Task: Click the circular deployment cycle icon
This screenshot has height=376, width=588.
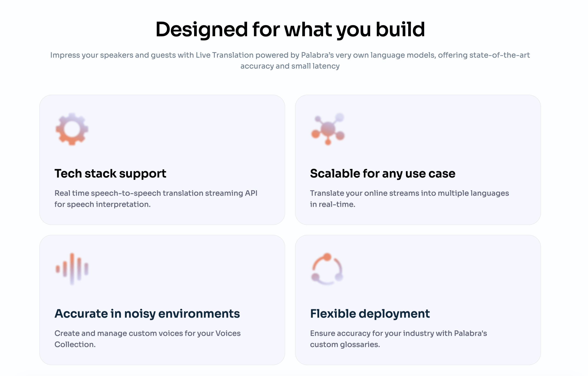Action: [x=327, y=269]
